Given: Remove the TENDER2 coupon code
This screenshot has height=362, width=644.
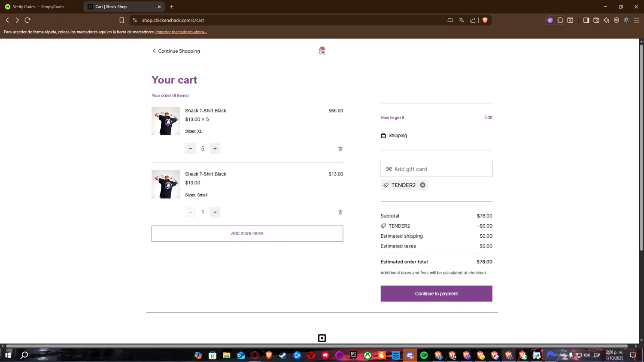Looking at the screenshot, I should [422, 185].
